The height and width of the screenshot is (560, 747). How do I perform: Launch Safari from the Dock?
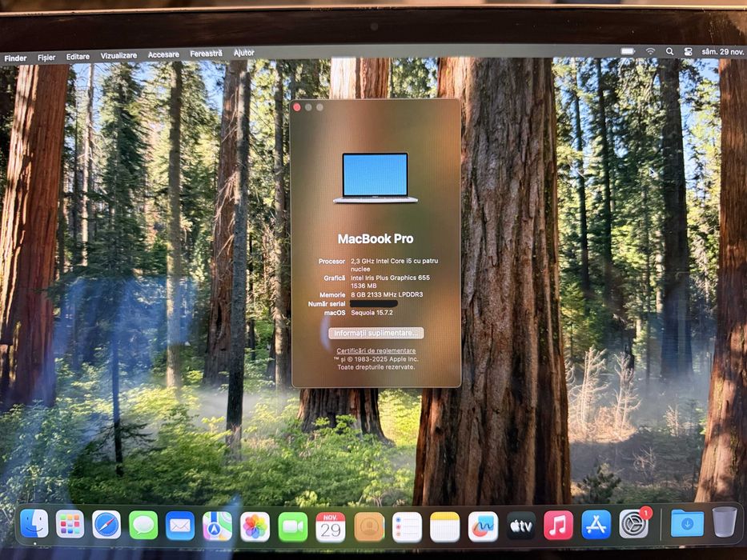[106, 525]
